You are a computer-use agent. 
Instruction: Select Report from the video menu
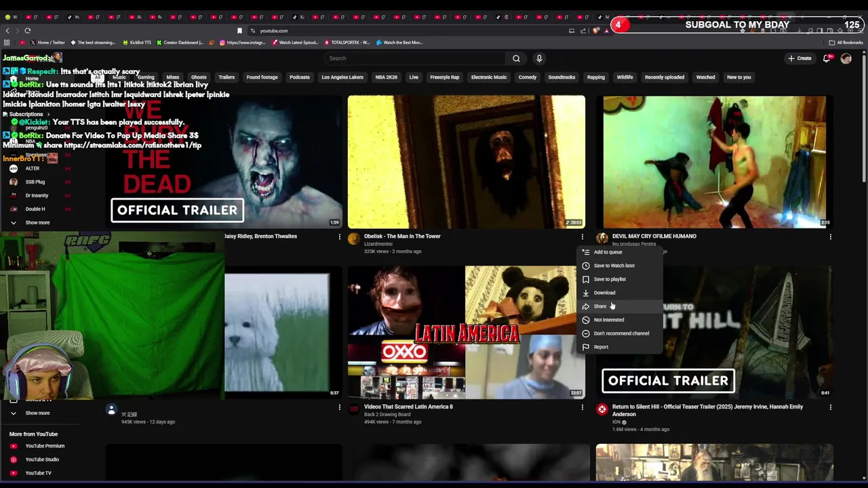coord(619,347)
